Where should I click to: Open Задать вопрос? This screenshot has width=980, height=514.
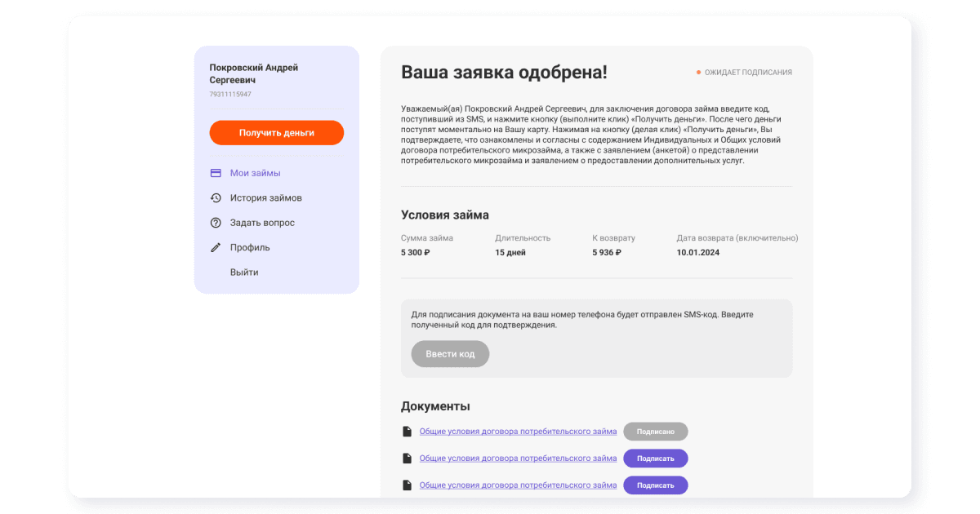coord(263,222)
